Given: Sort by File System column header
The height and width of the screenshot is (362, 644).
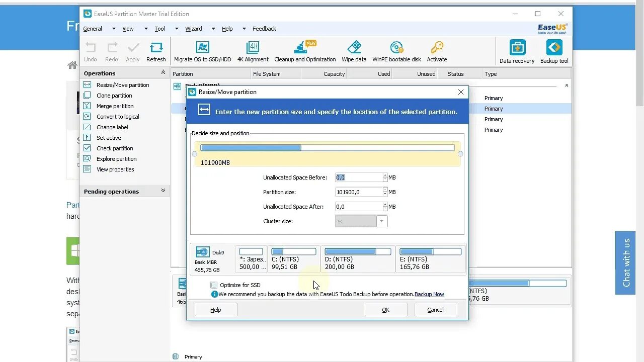Looking at the screenshot, I should click(x=276, y=74).
